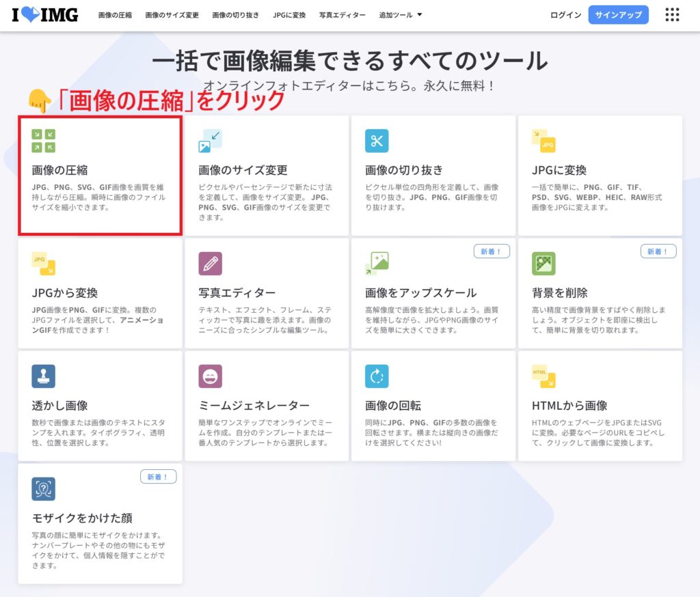The height and width of the screenshot is (597, 700).
Task: Click the 画像の回転 card description text
Action: pos(431,433)
